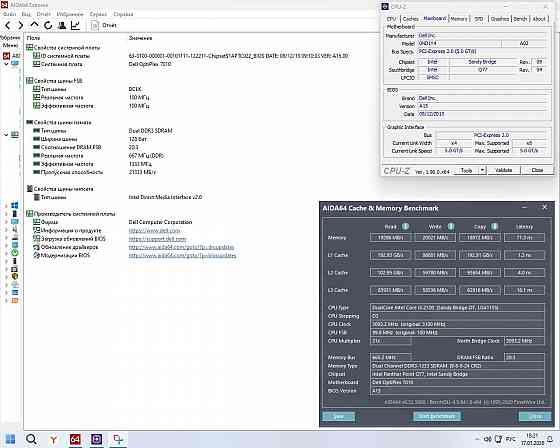This screenshot has width=560, height=448.
Task: Switch to the Caches tab in CPU-Z
Action: click(x=410, y=19)
